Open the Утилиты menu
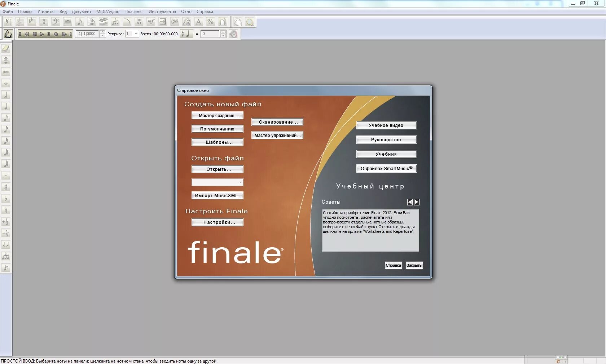606x364 pixels. click(x=46, y=12)
